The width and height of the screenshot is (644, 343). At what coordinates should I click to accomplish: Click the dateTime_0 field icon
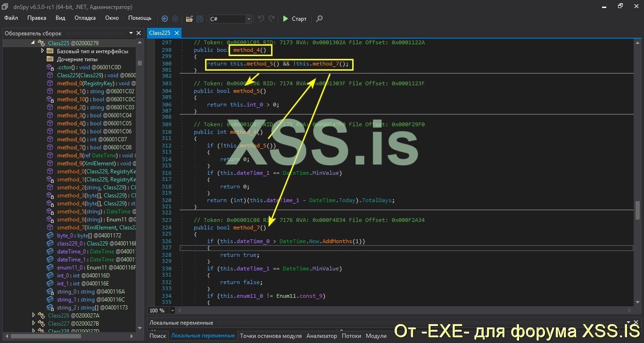pos(50,251)
